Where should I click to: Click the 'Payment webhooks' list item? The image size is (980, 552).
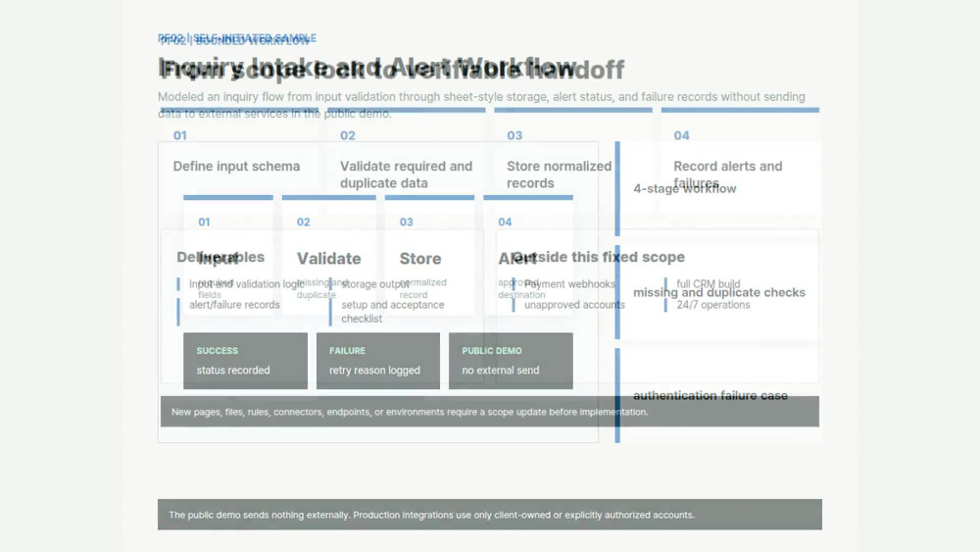pyautogui.click(x=569, y=283)
